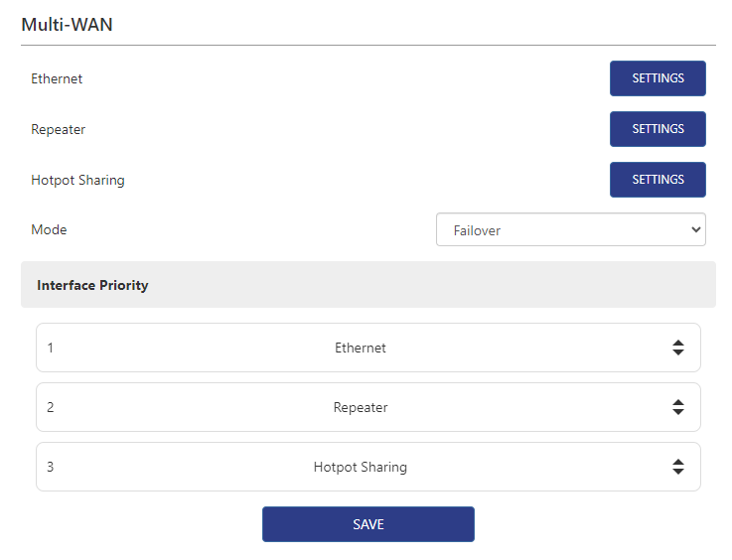The height and width of the screenshot is (560, 732).
Task: Click the down arrow on Ethernet priority row
Action: pos(678,352)
